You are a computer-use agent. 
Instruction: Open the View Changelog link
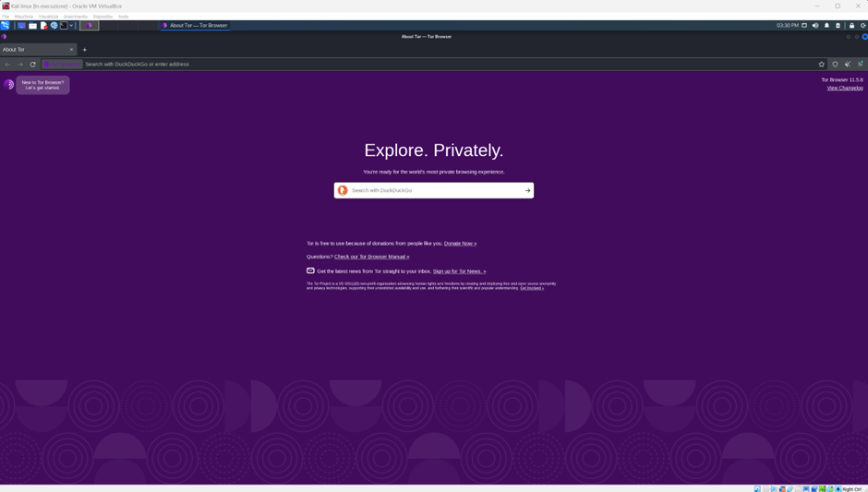(845, 89)
